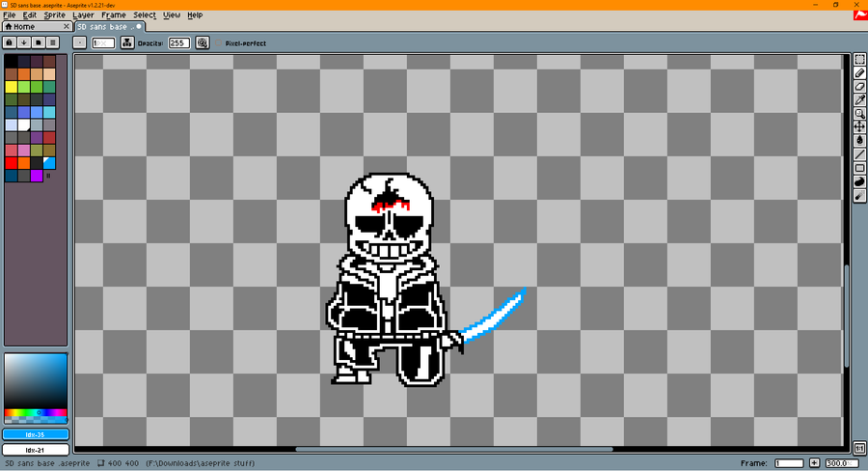Select the Paint Bucket tool
This screenshot has height=471, width=868.
coord(859,141)
